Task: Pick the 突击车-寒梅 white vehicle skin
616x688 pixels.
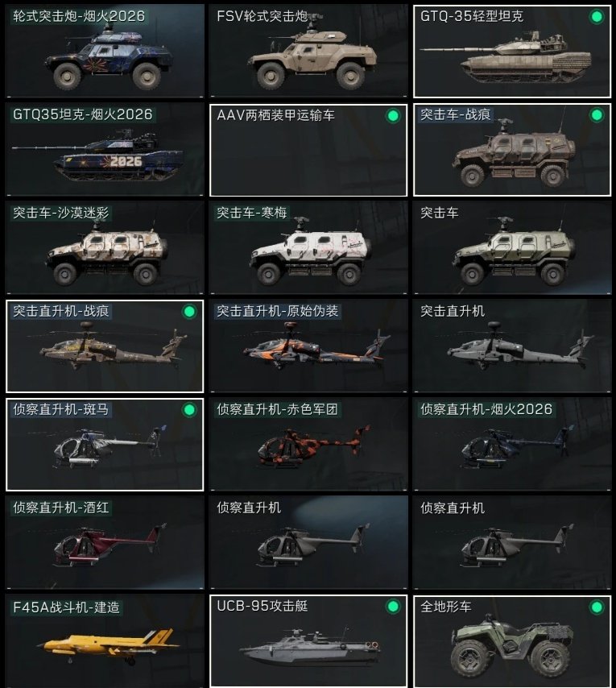Action: [x=308, y=248]
